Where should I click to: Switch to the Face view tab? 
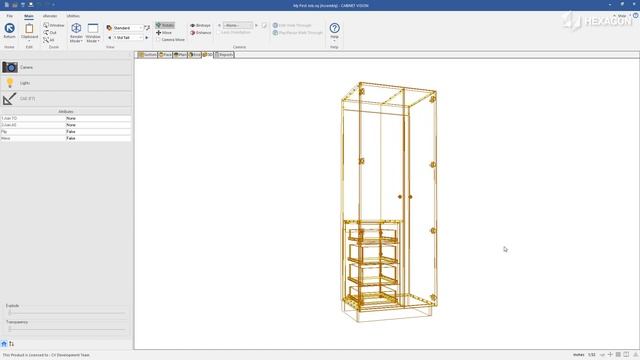[x=165, y=55]
